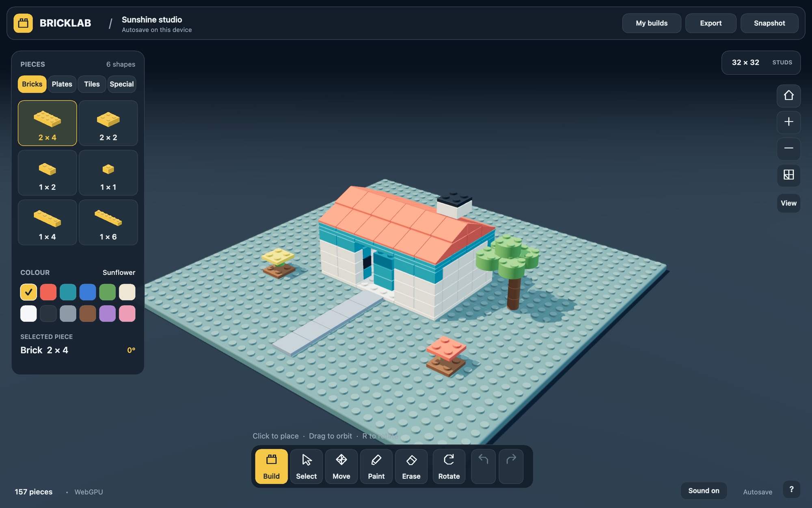812x508 pixels.
Task: Click the Bricklab logo icon
Action: point(23,23)
